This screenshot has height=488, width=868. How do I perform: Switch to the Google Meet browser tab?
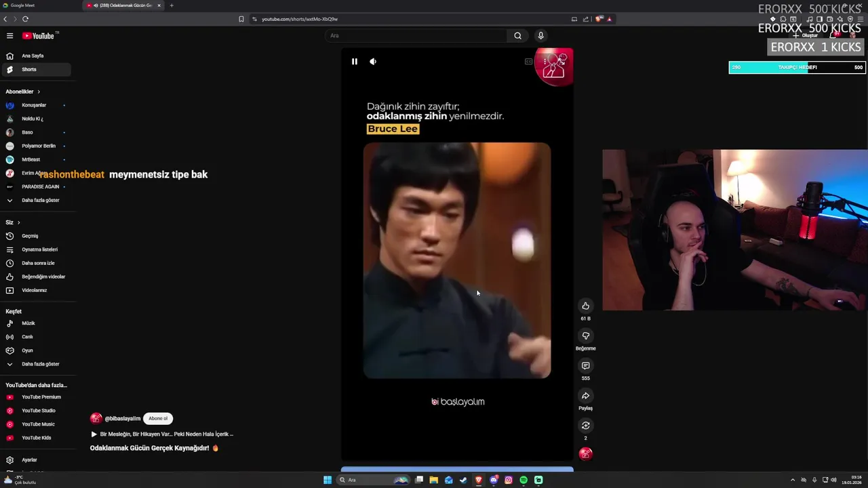pyautogui.click(x=41, y=5)
